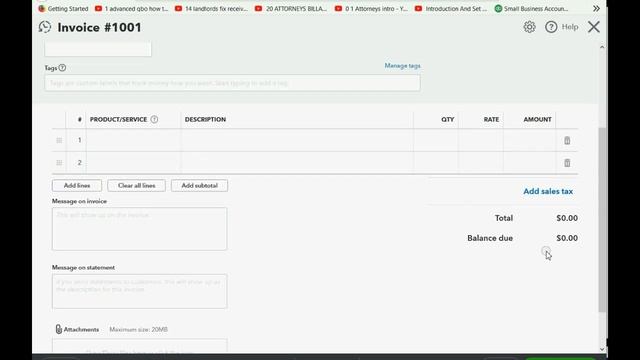Click the Product/Service info icon

tap(154, 119)
